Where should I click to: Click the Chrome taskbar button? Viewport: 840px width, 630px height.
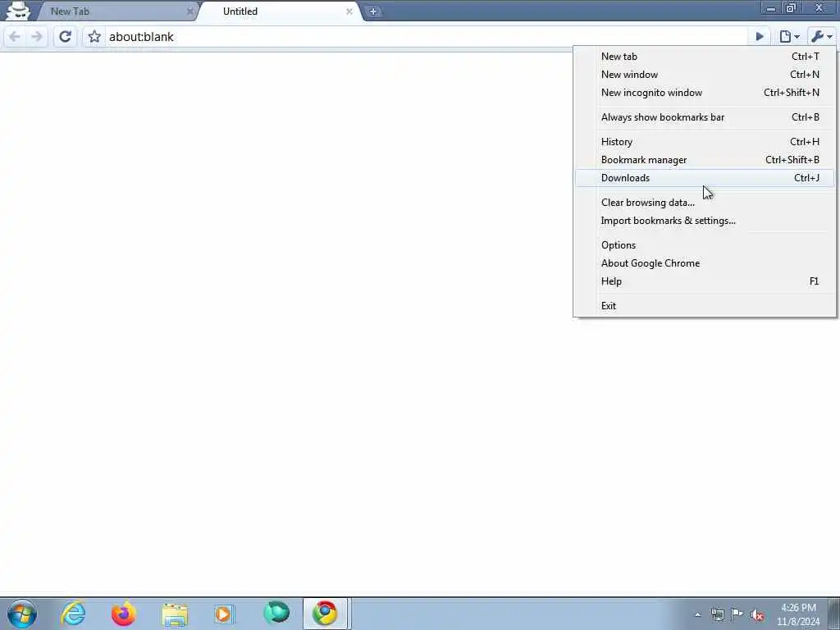326,614
